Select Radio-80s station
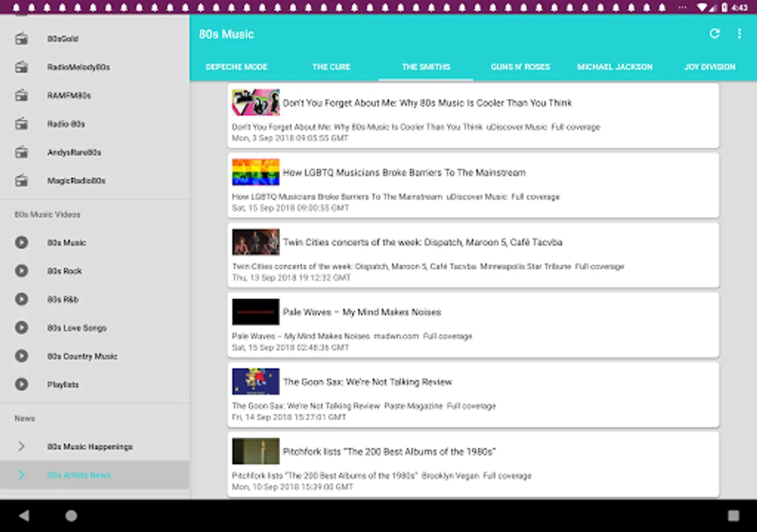Image resolution: width=757 pixels, height=532 pixels. (x=95, y=124)
